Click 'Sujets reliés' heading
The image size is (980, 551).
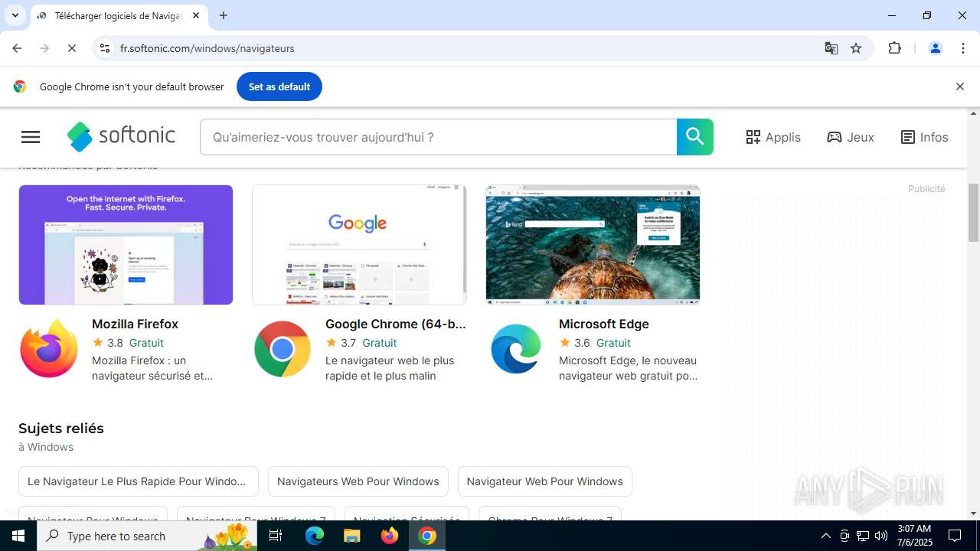[61, 429]
